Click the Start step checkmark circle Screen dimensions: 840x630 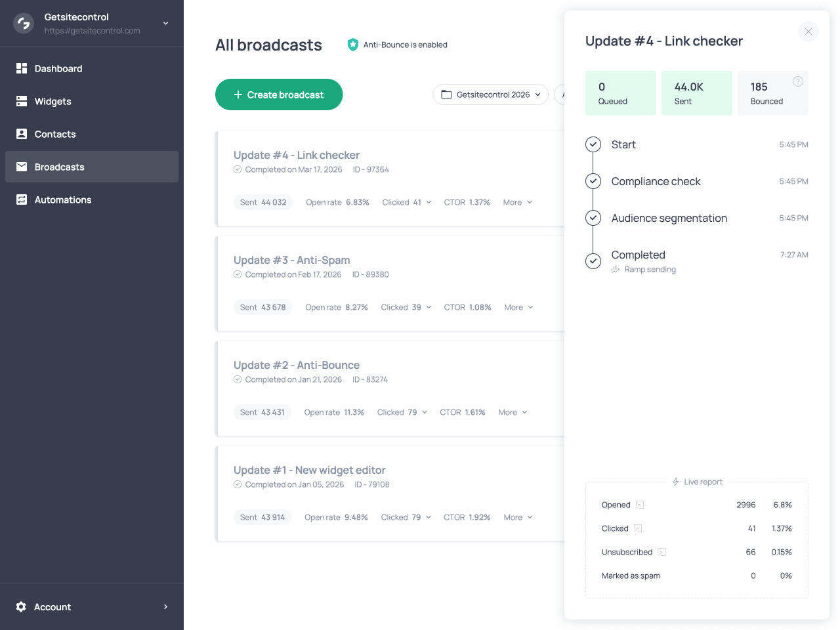point(593,144)
